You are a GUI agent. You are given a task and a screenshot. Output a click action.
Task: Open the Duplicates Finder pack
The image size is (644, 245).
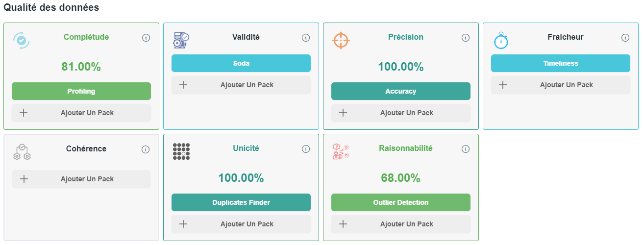[x=241, y=202]
